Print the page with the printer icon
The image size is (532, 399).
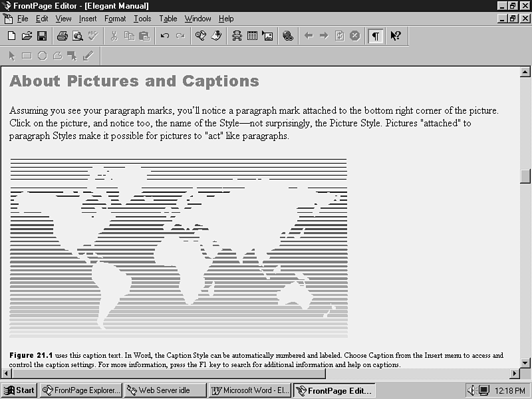62,36
